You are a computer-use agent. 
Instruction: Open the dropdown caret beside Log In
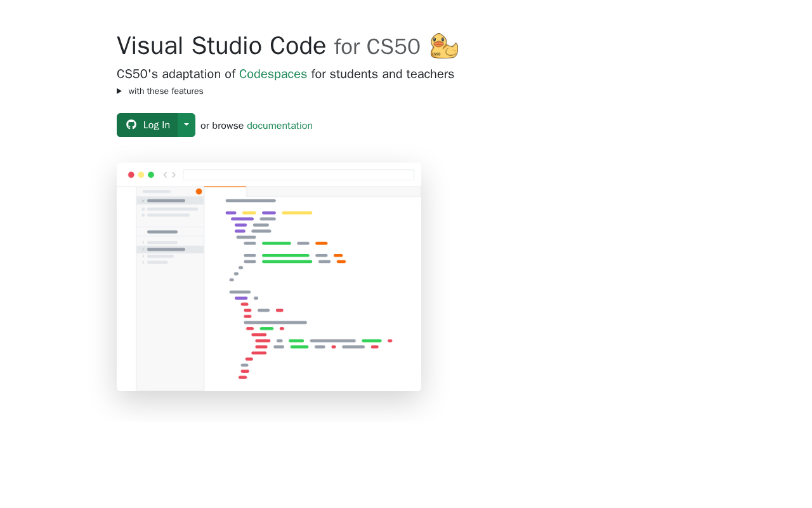(187, 125)
